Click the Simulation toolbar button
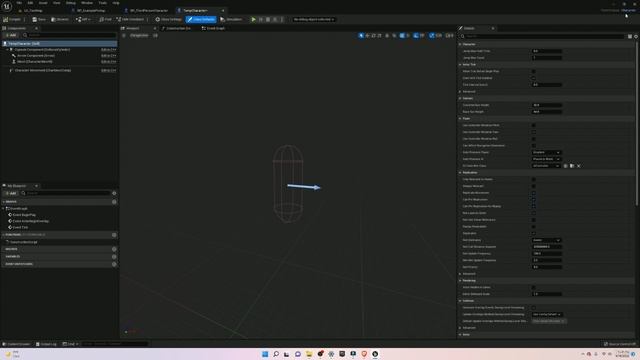640x360 pixels. click(231, 19)
